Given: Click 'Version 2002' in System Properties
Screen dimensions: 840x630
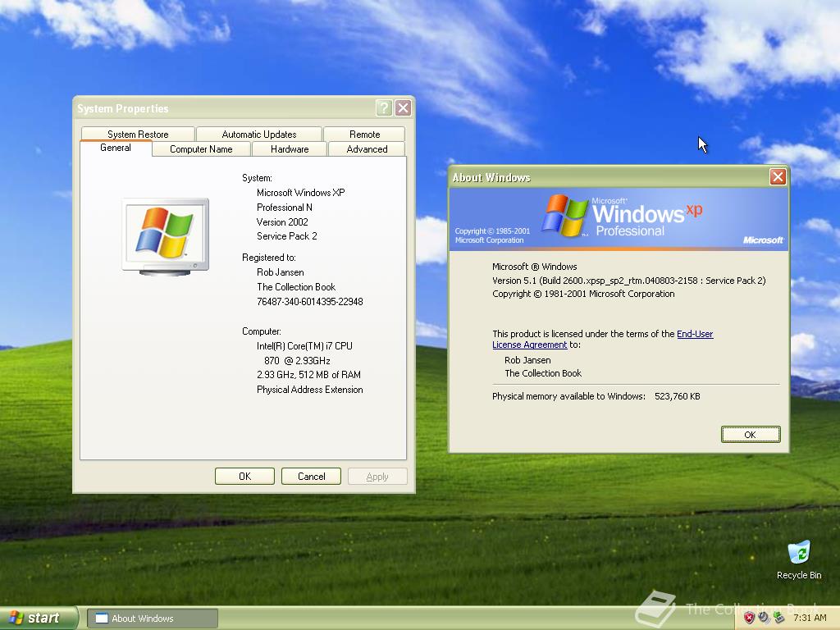Looking at the screenshot, I should (x=282, y=221).
